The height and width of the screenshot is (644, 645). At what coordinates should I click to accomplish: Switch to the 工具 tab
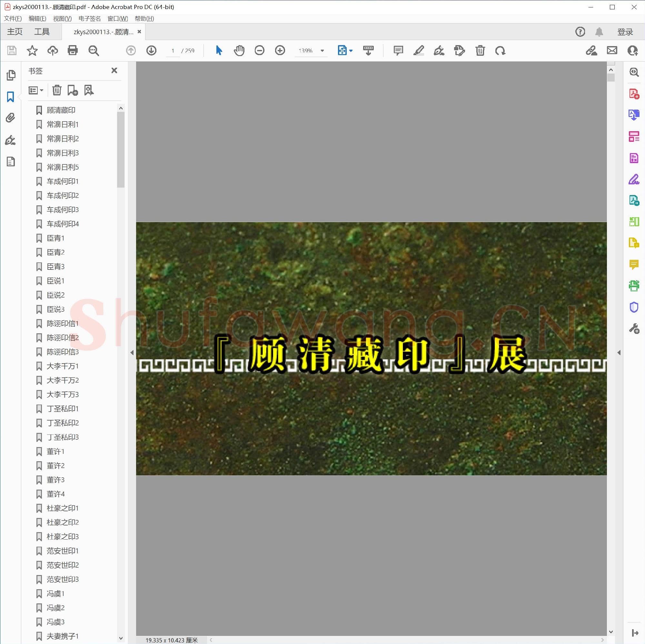point(42,32)
